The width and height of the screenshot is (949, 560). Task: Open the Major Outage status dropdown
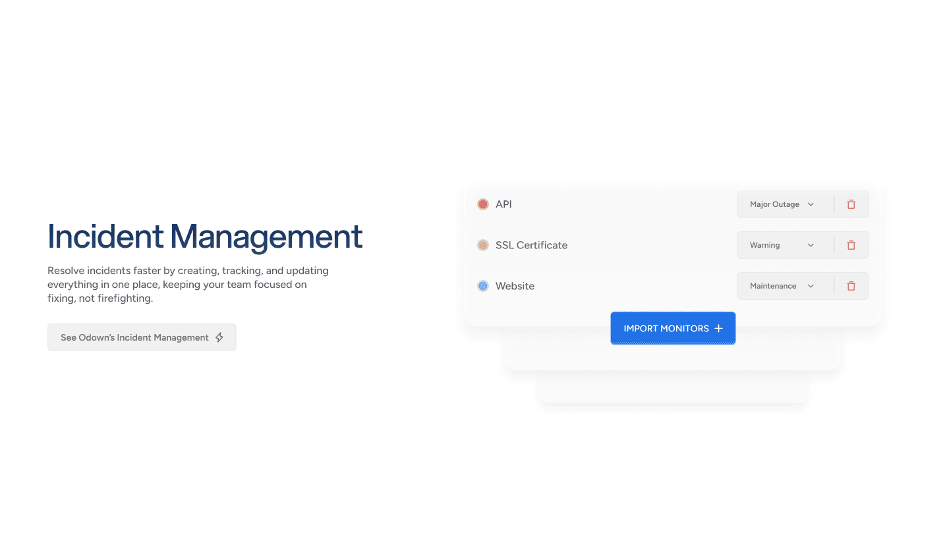[782, 204]
